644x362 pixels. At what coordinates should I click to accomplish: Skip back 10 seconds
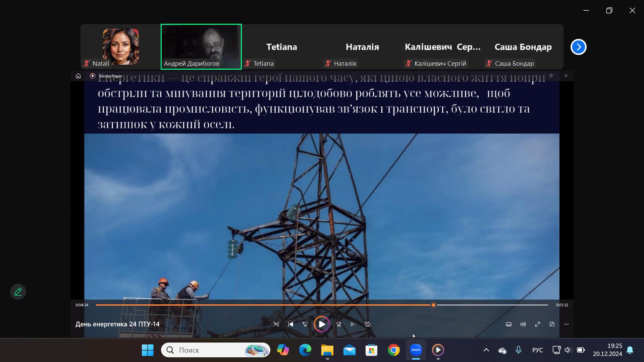tap(305, 324)
